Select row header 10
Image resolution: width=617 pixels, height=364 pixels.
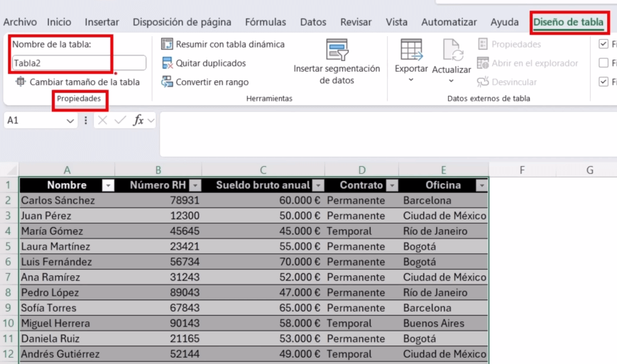[9, 323]
